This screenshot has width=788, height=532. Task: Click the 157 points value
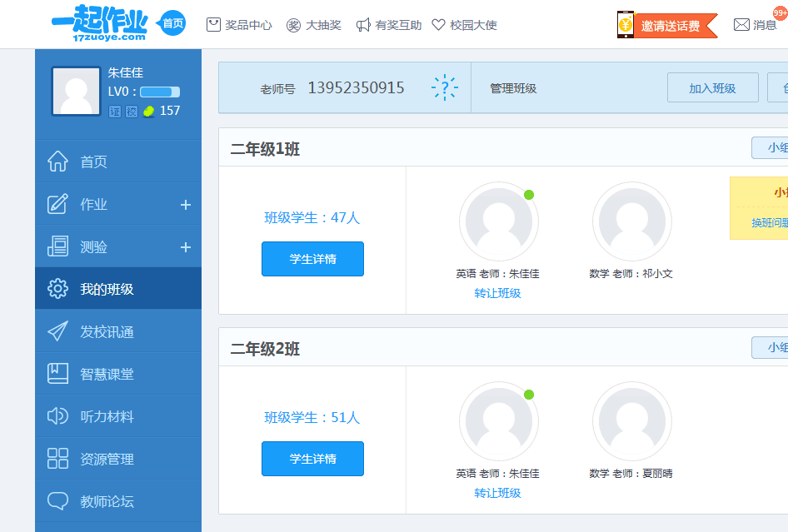[x=170, y=111]
